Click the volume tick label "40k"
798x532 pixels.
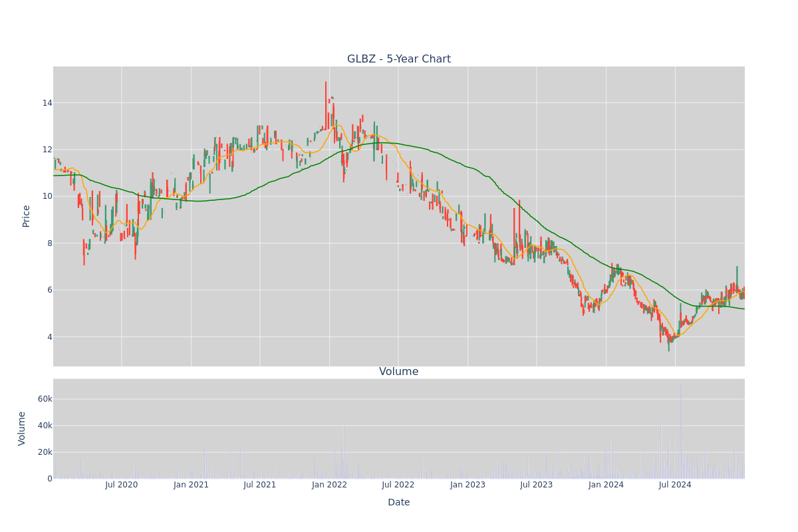tap(45, 426)
